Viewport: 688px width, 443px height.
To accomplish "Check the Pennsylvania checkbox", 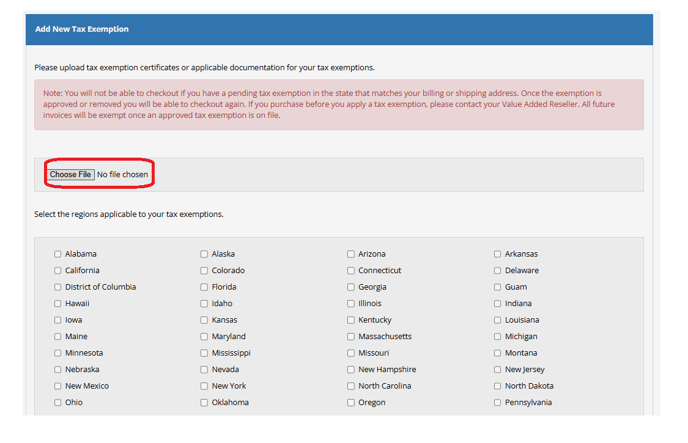I will click(x=497, y=403).
